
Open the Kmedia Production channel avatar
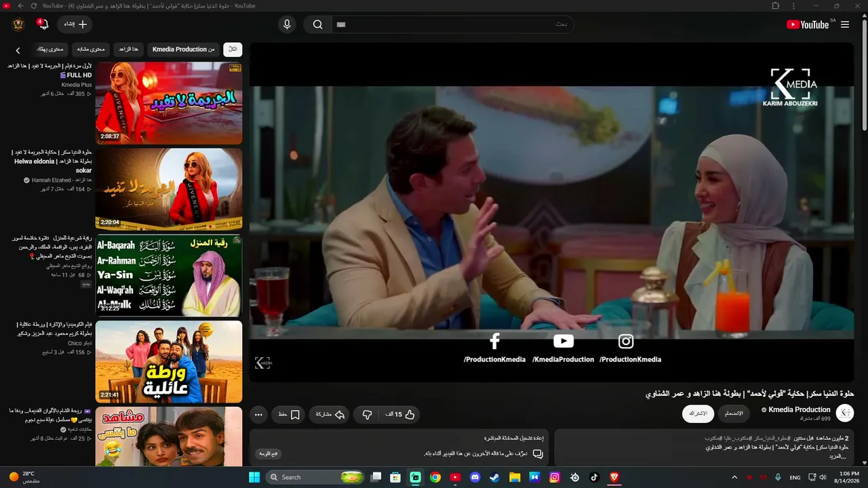(845, 413)
